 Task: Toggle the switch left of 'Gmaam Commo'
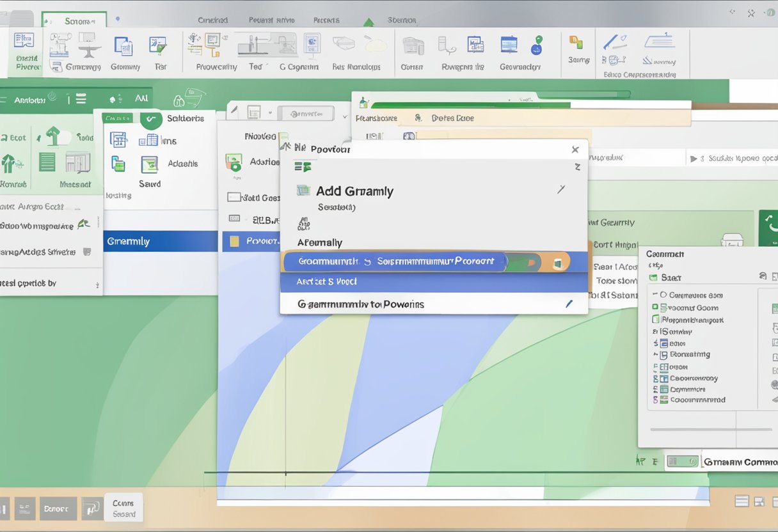point(681,461)
